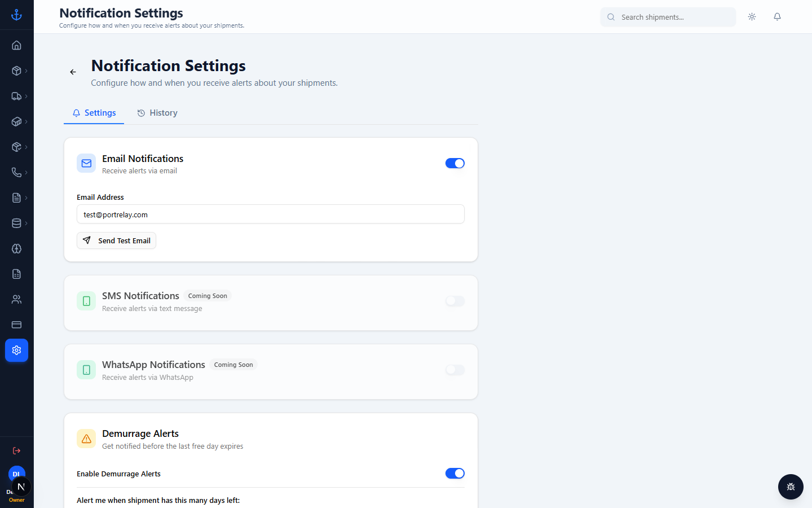Click the highlighted settings gear icon
Viewport: 812px width, 508px height.
16,350
